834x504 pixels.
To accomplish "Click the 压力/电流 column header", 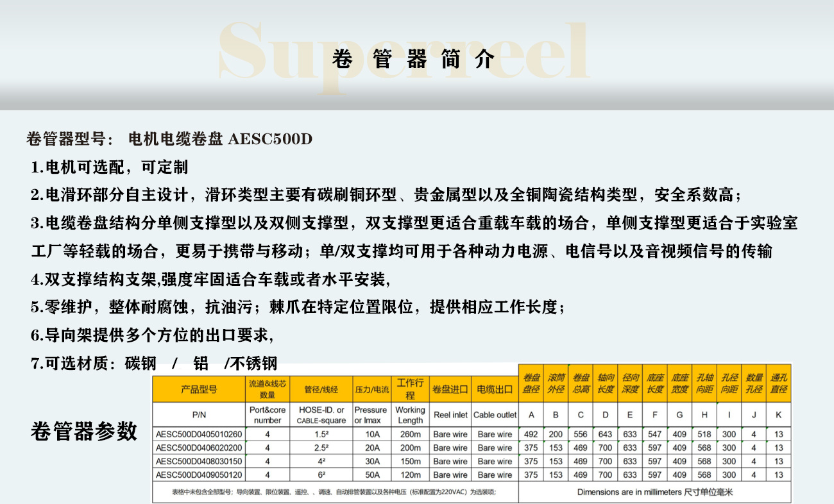I will [x=371, y=389].
